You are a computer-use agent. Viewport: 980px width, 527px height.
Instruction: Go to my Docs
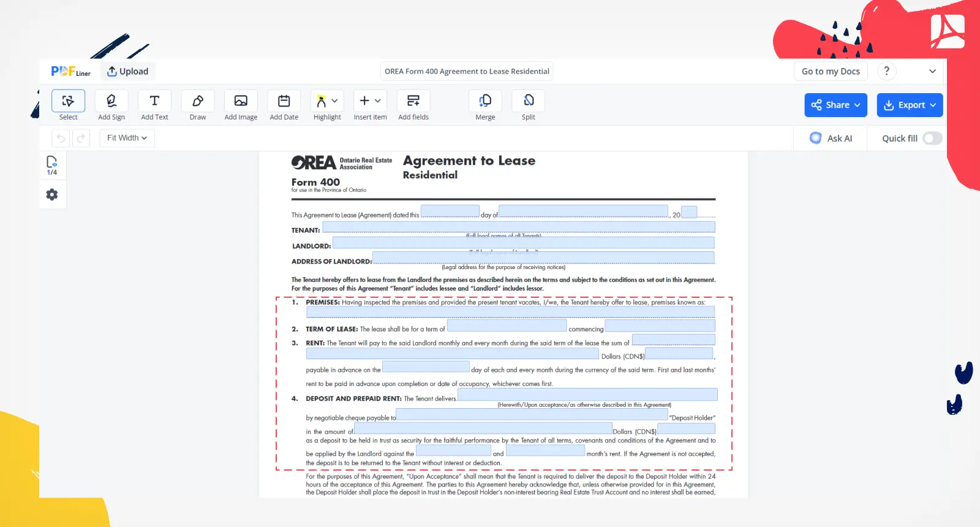pyautogui.click(x=831, y=71)
